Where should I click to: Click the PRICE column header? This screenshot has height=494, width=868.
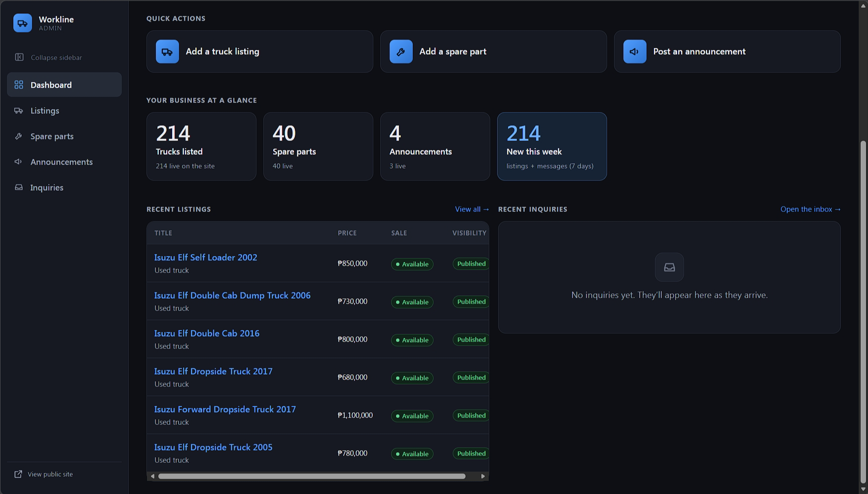[347, 233]
